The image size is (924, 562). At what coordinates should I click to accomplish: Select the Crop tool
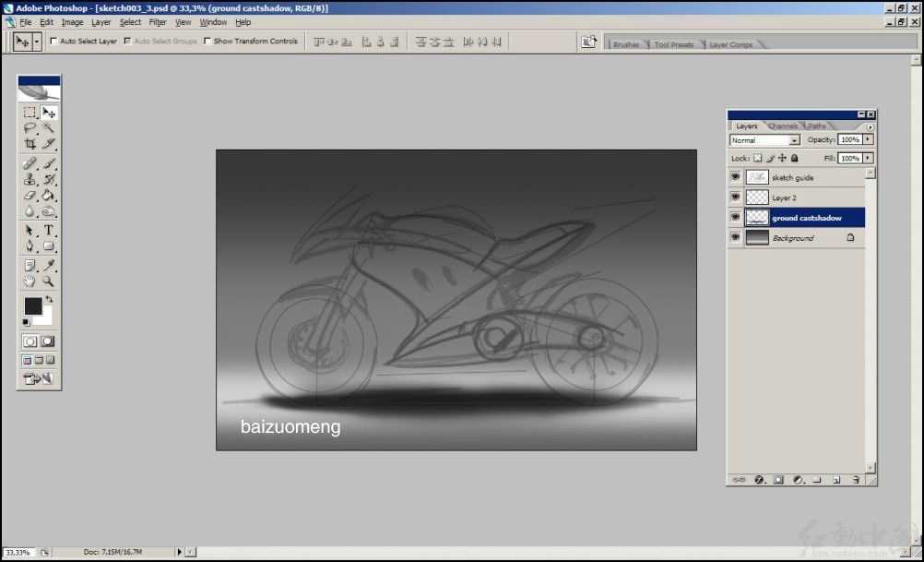coord(30,144)
